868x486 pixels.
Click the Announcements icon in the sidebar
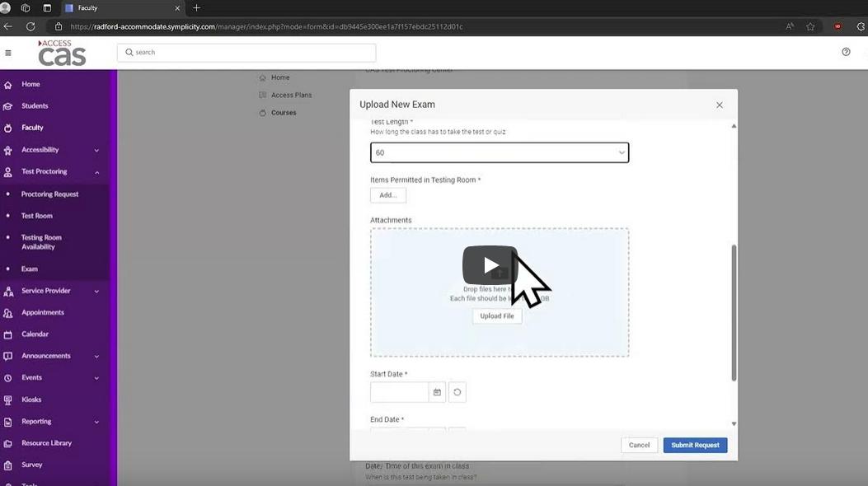point(7,356)
